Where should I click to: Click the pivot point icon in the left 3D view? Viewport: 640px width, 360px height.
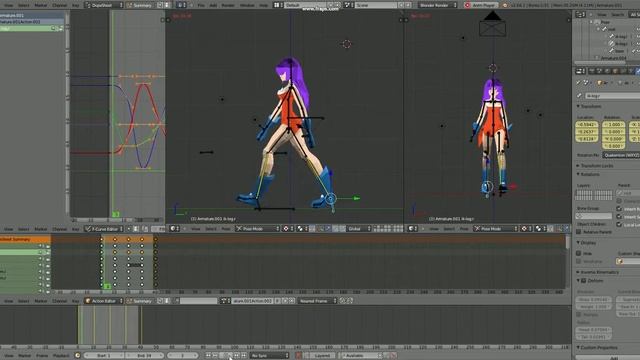tap(288, 229)
